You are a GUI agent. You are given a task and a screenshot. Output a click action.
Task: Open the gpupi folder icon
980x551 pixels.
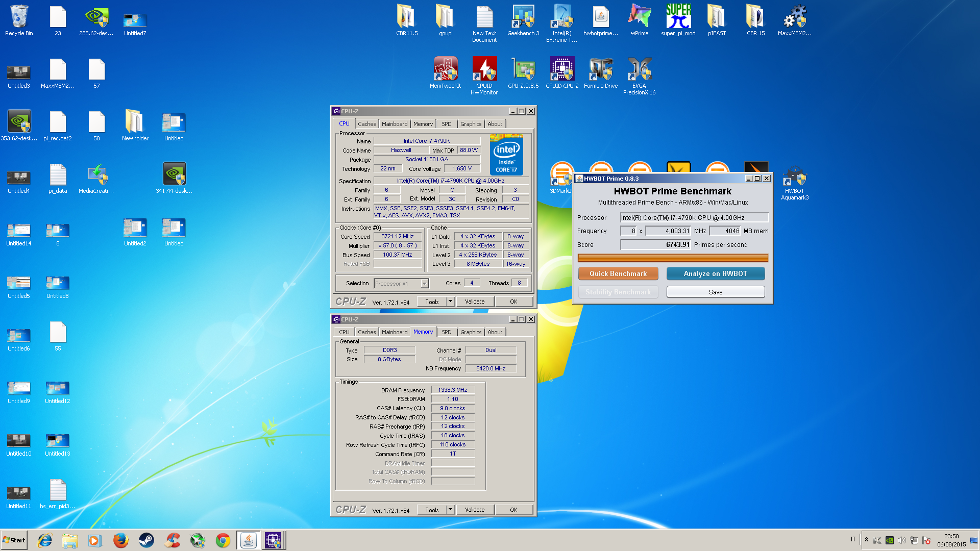pyautogui.click(x=446, y=21)
